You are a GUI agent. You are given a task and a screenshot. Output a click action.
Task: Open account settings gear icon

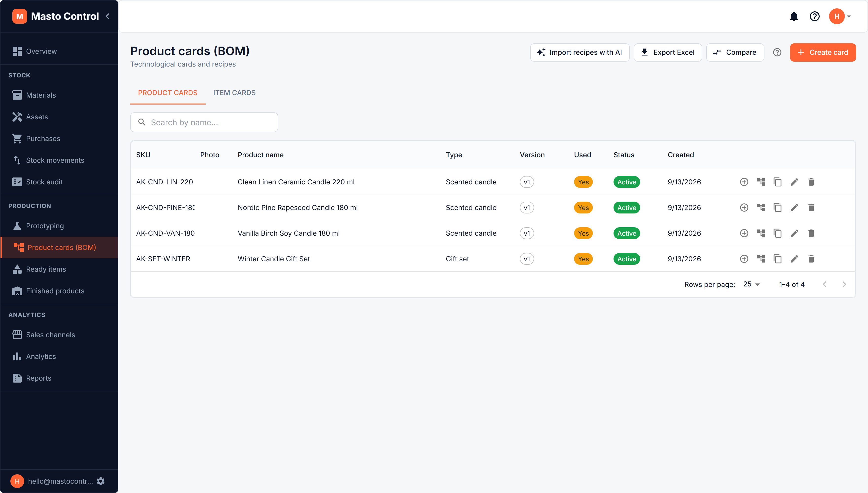[x=101, y=481]
